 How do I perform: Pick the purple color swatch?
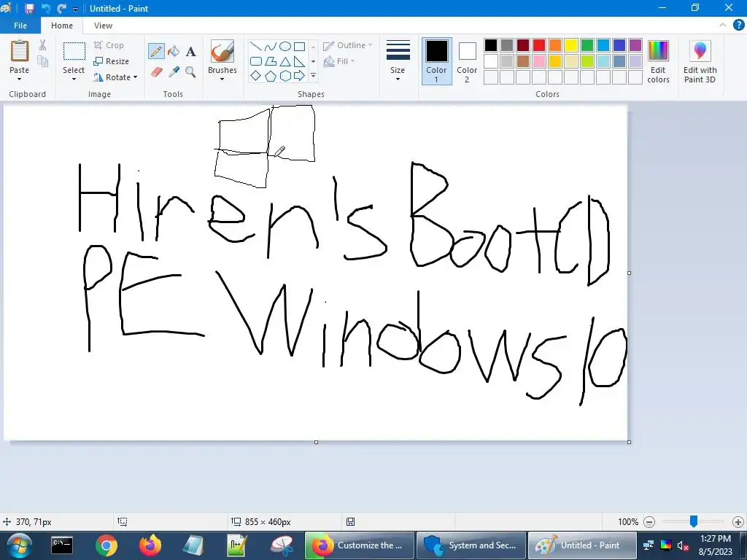click(635, 45)
